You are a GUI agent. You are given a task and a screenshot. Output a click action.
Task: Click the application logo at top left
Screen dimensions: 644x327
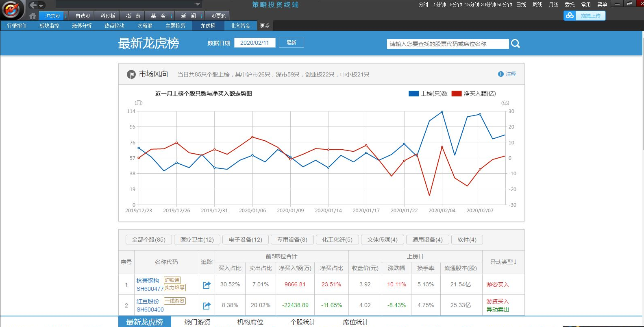[x=11, y=10]
